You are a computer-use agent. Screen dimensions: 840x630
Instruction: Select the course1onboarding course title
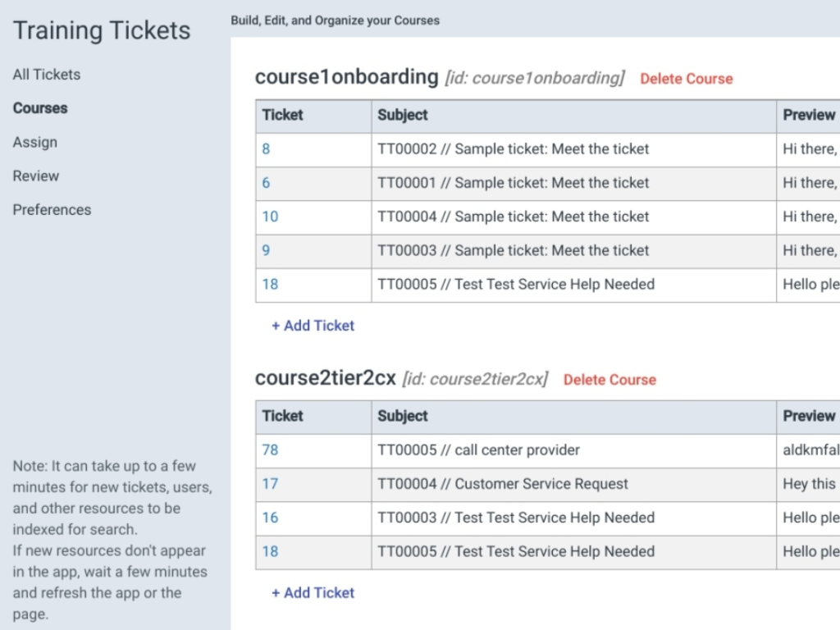point(346,77)
